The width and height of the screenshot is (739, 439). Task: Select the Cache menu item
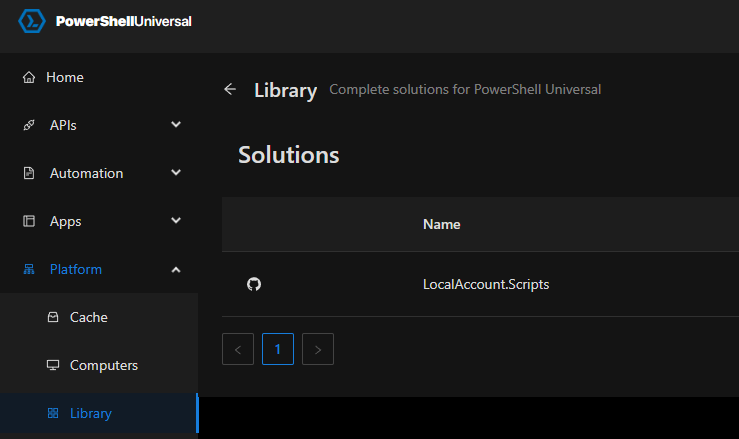click(x=88, y=317)
